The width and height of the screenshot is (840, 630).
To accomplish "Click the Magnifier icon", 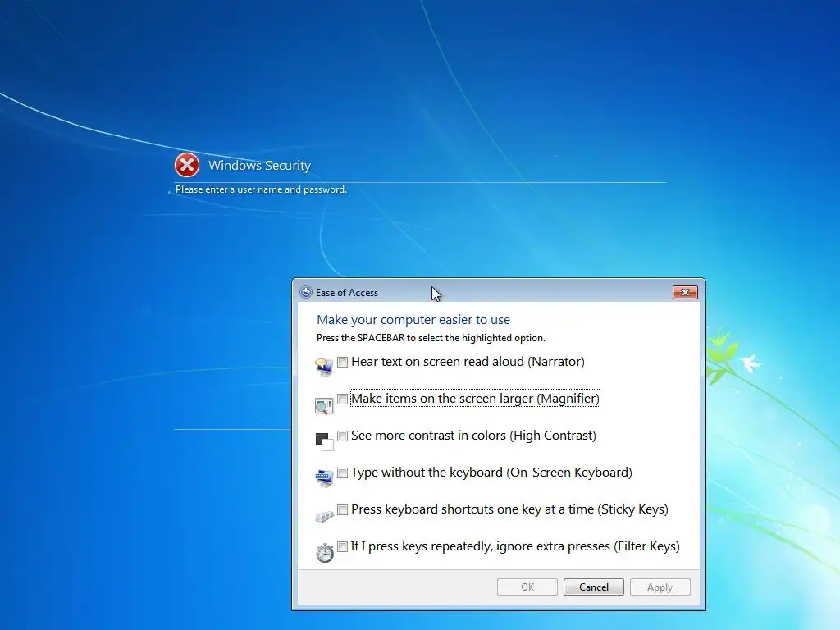I will coord(324,405).
